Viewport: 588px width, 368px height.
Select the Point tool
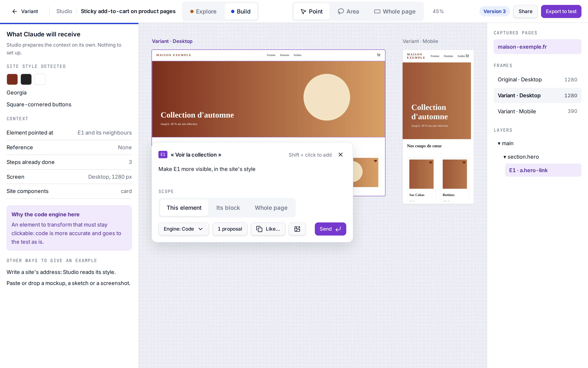pos(312,11)
